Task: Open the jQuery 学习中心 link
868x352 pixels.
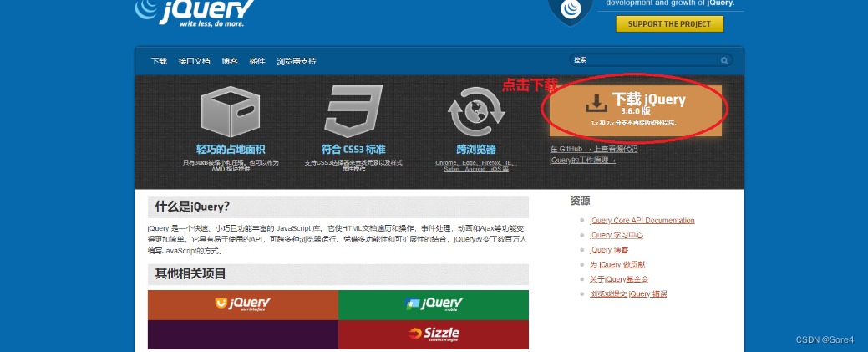Action: [617, 235]
